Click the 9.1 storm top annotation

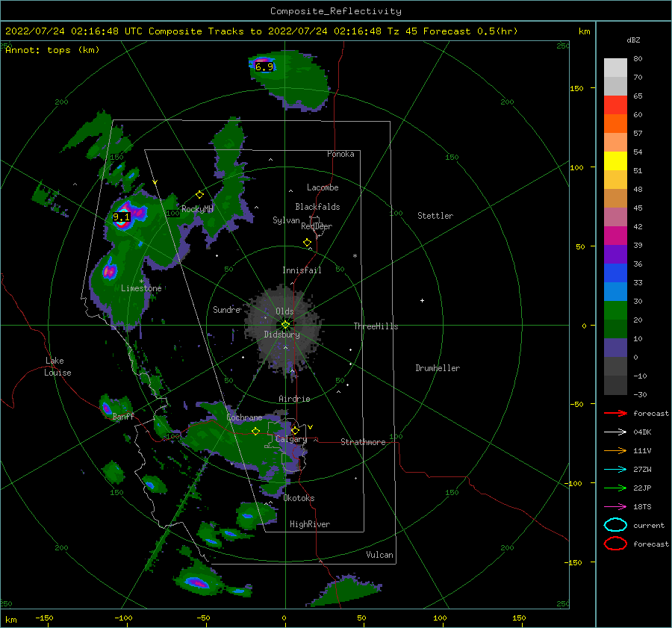(x=121, y=217)
